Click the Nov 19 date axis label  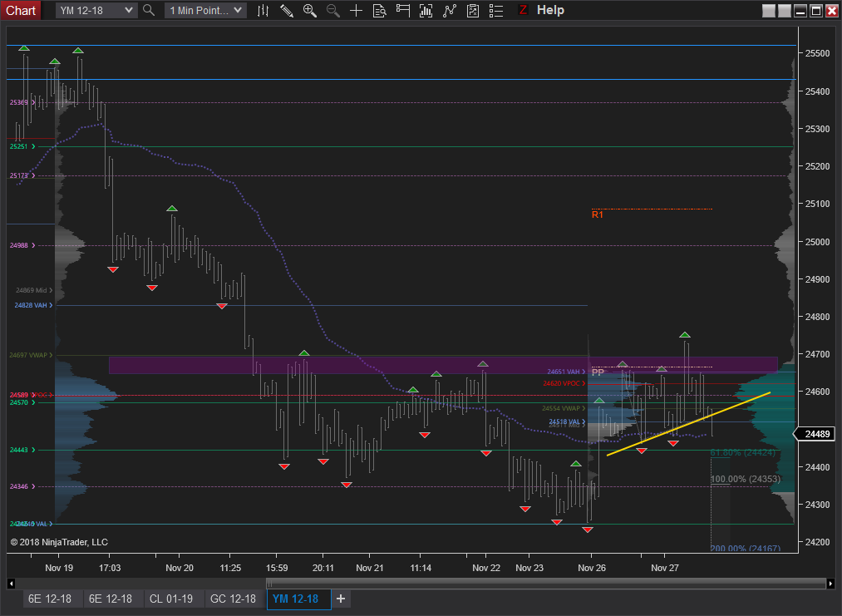59,568
